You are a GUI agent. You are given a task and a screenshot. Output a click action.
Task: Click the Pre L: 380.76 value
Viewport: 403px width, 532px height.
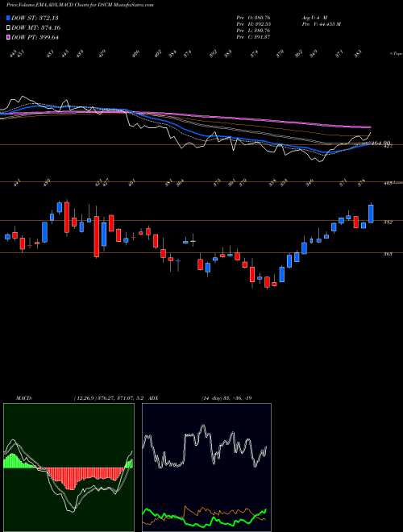(253, 31)
